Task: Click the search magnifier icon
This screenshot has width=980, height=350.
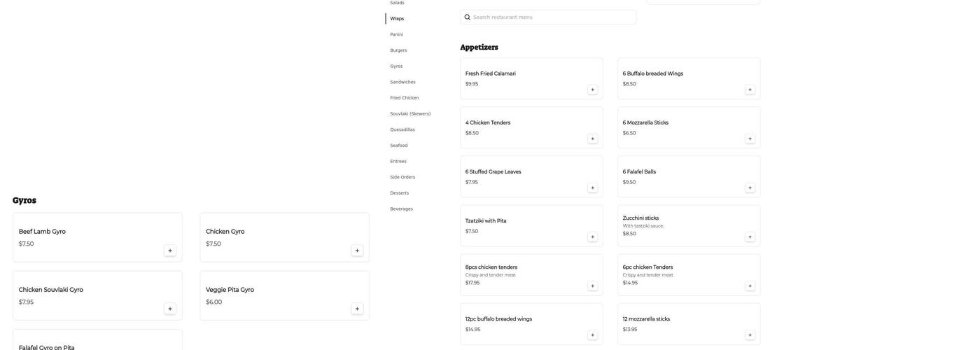Action: (x=468, y=17)
